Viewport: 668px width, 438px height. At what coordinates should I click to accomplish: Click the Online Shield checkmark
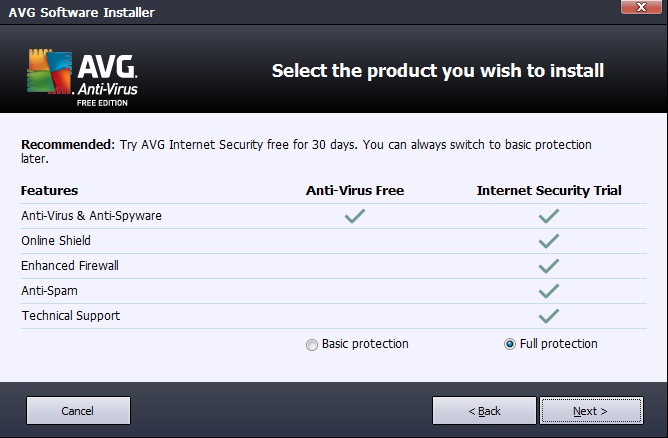[x=548, y=240]
